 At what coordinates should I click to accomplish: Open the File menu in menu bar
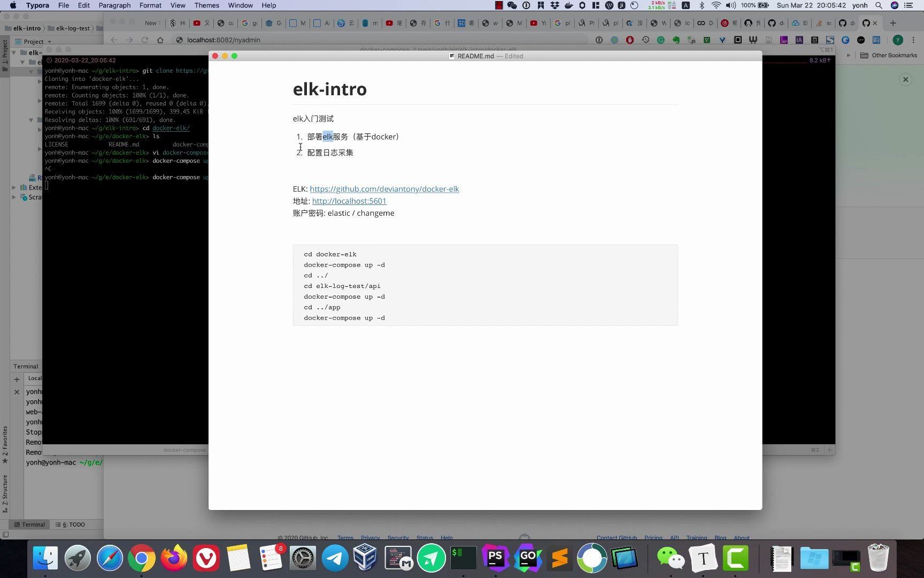[64, 5]
